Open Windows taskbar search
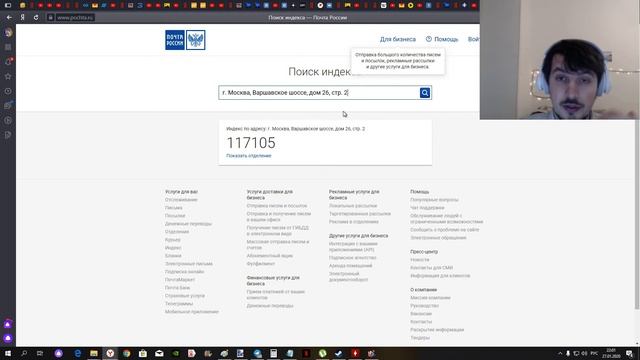This screenshot has width=640, height=360. 24,353
